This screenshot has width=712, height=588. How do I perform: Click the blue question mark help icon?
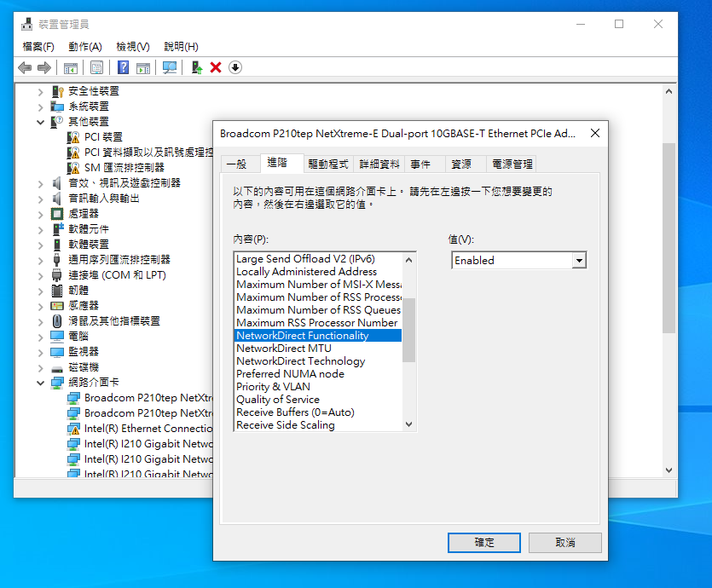pos(124,67)
